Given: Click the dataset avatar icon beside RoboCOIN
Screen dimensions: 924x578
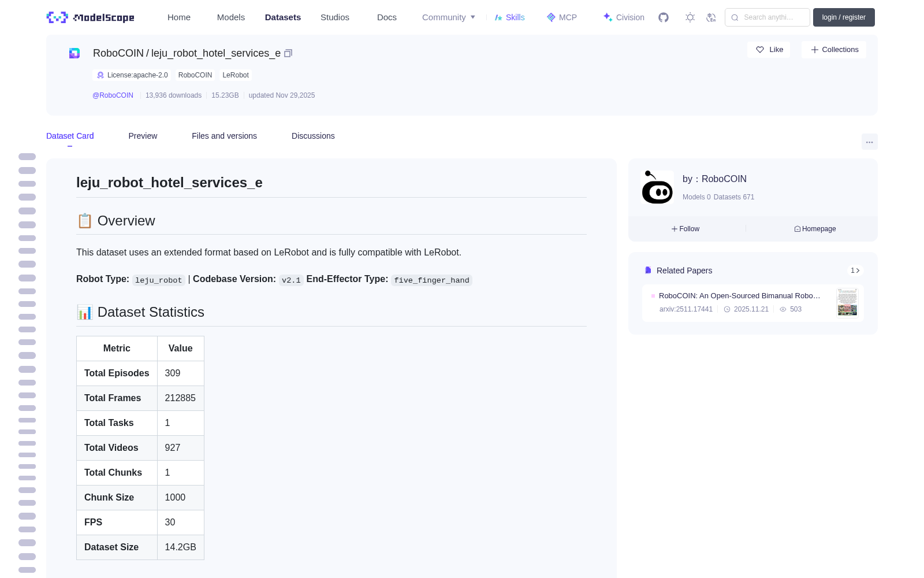Looking at the screenshot, I should (x=74, y=53).
